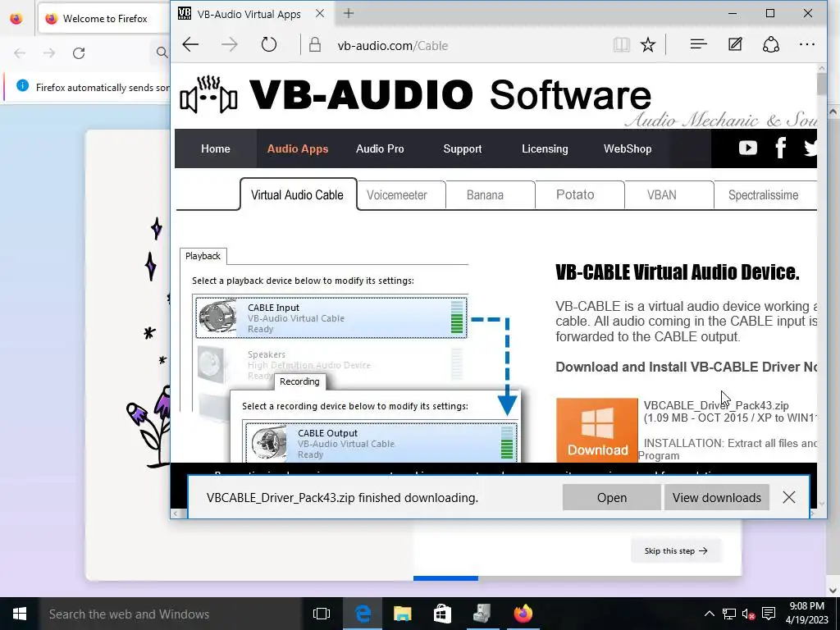Click Firefox forward arrow
The height and width of the screenshot is (630, 840).
point(48,53)
